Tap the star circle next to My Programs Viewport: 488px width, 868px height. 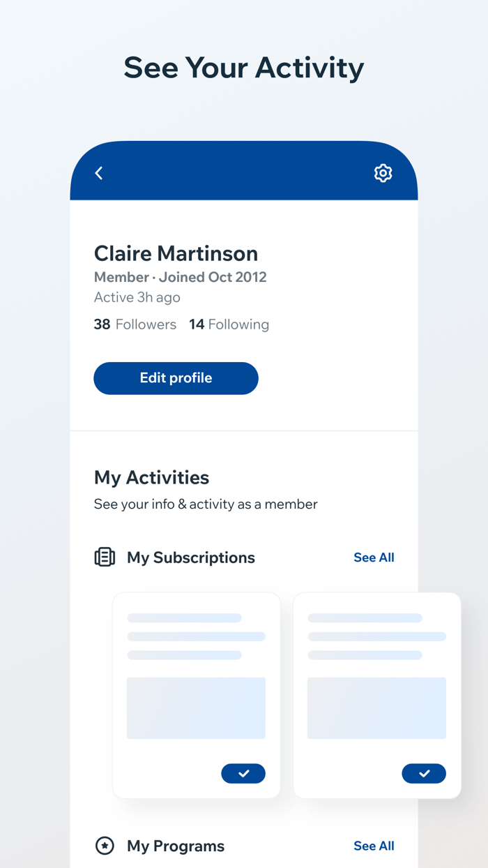[105, 846]
